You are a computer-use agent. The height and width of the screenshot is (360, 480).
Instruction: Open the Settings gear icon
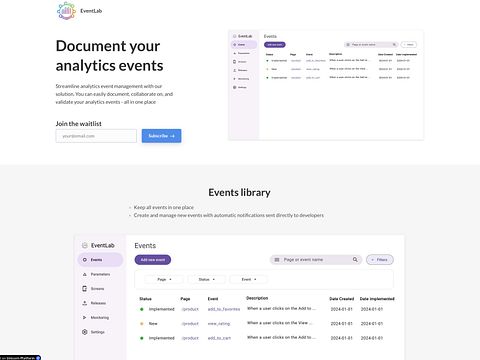coord(85,332)
